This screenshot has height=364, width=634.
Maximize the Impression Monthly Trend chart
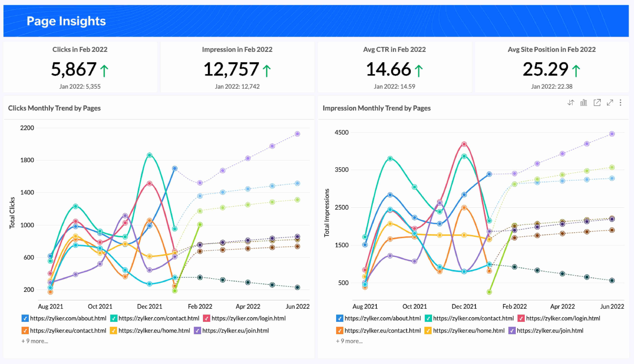point(610,103)
